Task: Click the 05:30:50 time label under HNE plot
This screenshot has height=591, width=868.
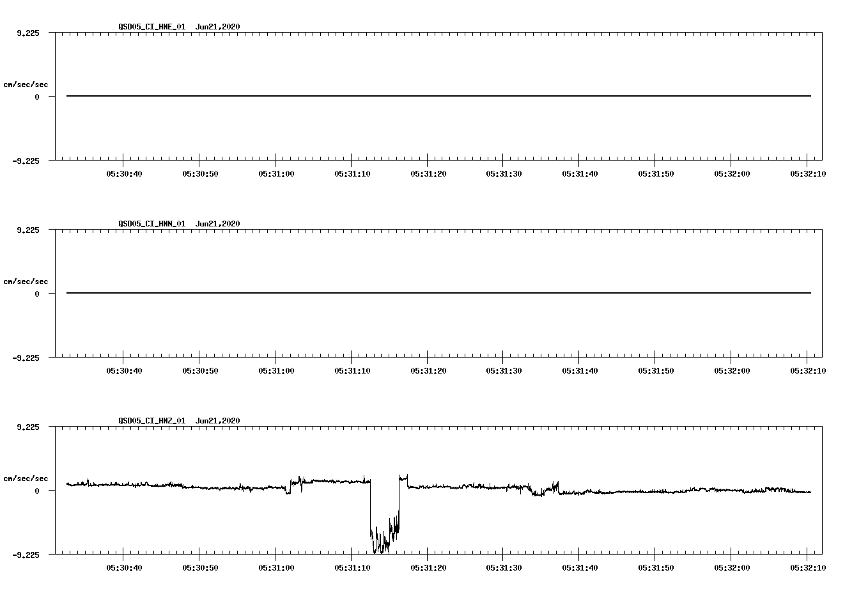Action: pos(200,174)
